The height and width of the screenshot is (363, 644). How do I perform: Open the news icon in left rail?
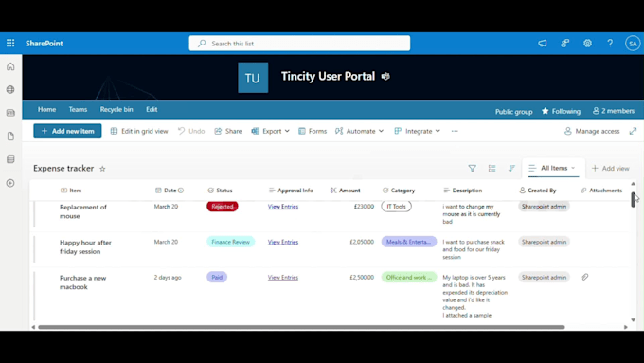(10, 113)
